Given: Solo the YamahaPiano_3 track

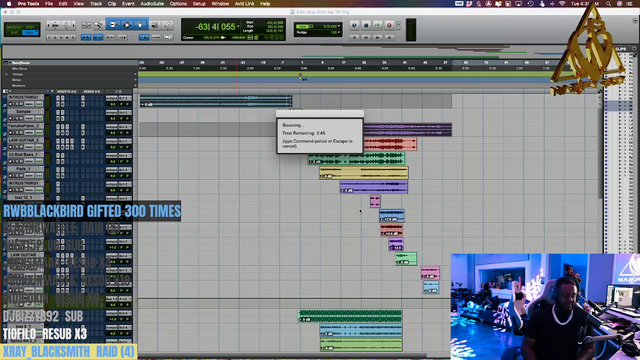Looking at the screenshot, I should click(x=16, y=132).
